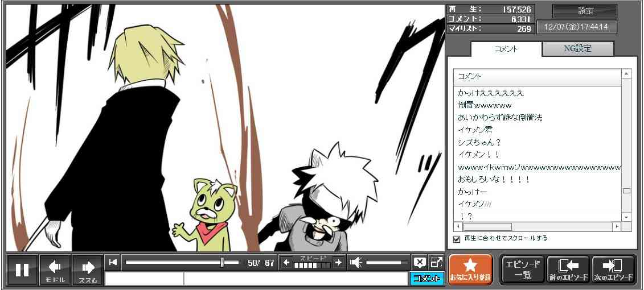Pause the manga playback
The image size is (644, 290).
tap(22, 270)
